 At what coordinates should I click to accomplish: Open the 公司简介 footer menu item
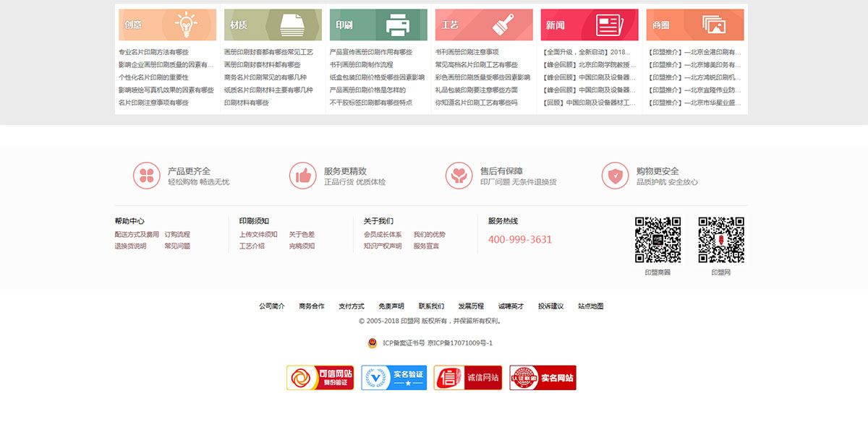point(272,306)
